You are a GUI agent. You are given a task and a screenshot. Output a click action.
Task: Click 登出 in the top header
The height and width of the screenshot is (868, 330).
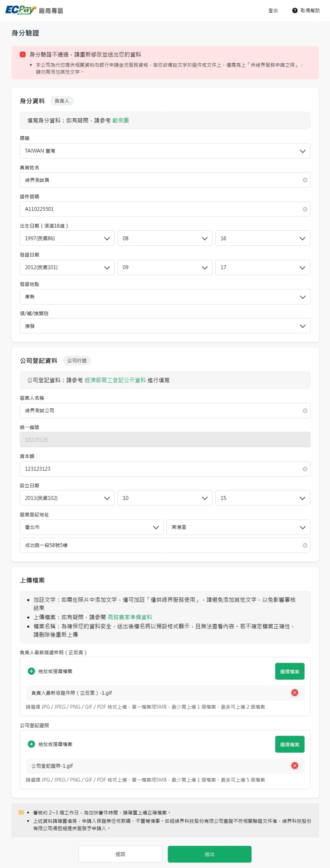click(x=273, y=11)
